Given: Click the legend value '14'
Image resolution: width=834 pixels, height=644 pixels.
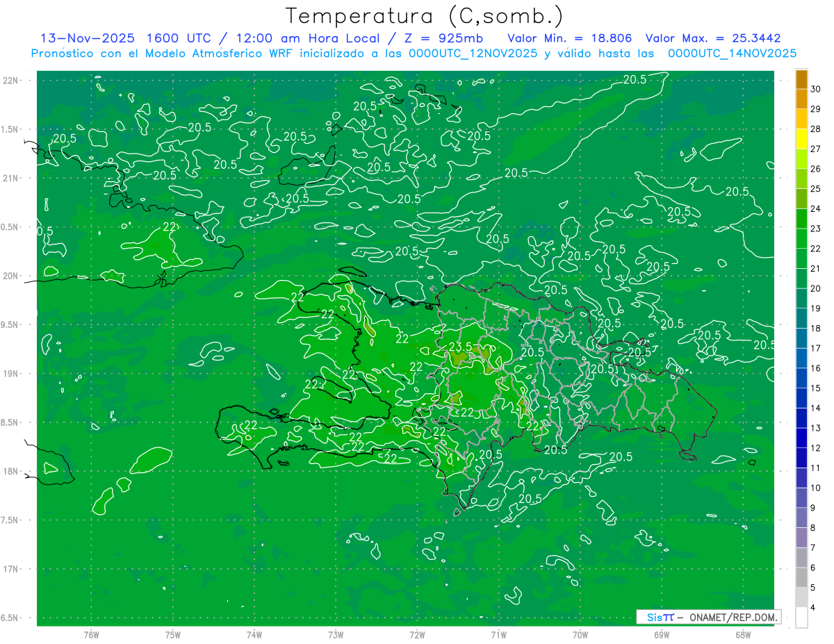Looking at the screenshot, I should point(816,408).
